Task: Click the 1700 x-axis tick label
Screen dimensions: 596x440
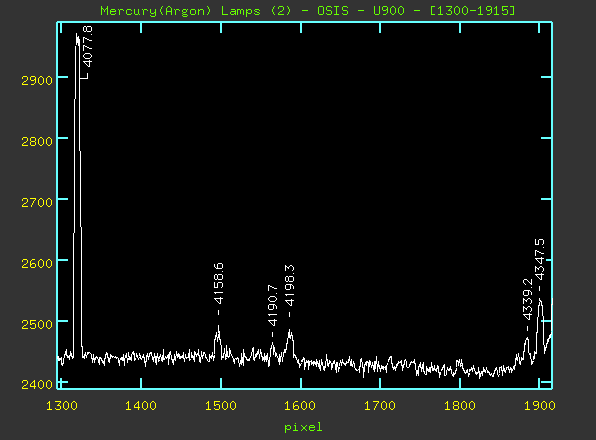Action: coord(380,406)
